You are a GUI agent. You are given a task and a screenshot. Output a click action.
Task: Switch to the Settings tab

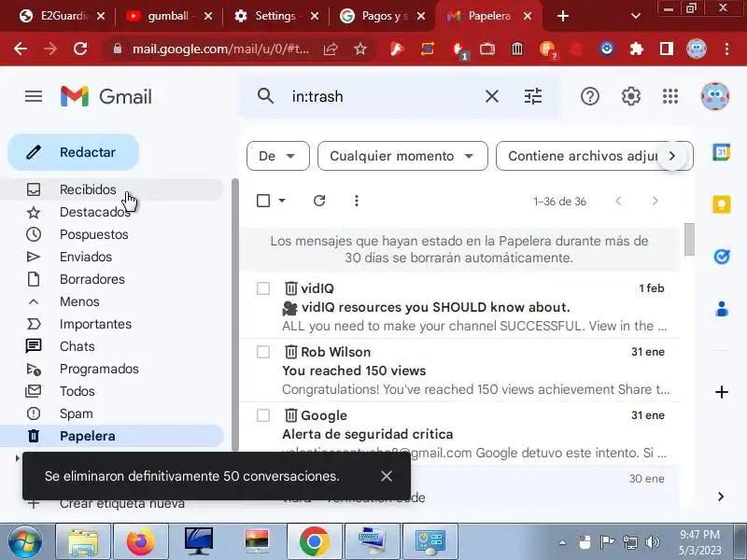[x=275, y=16]
